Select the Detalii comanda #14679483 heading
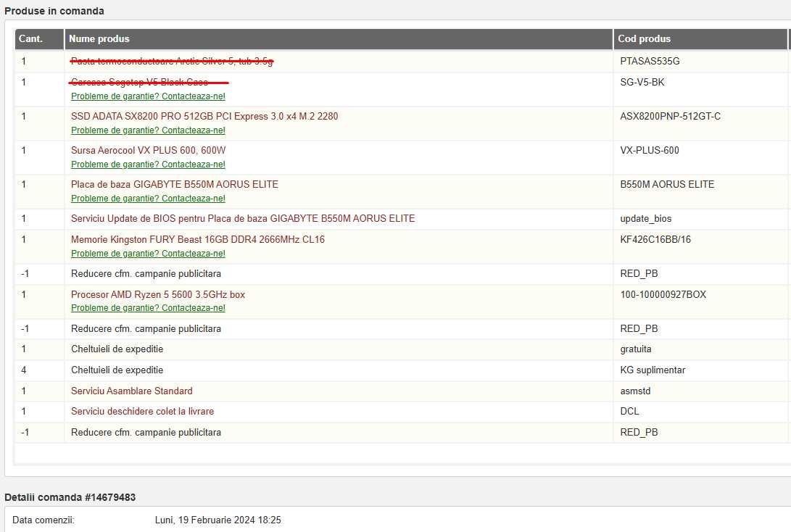 (x=70, y=497)
